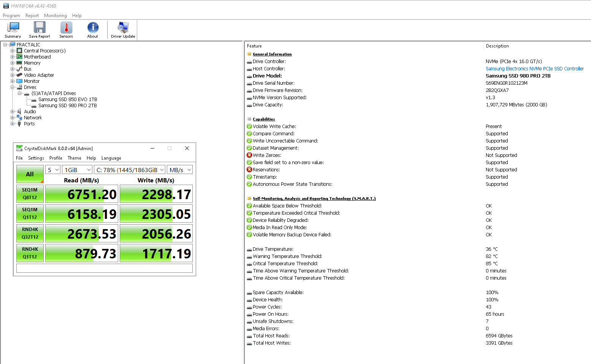Screen dimensions: 591x364
Task: Click the green check beside Volatile Write Cache
Action: pyautogui.click(x=249, y=126)
